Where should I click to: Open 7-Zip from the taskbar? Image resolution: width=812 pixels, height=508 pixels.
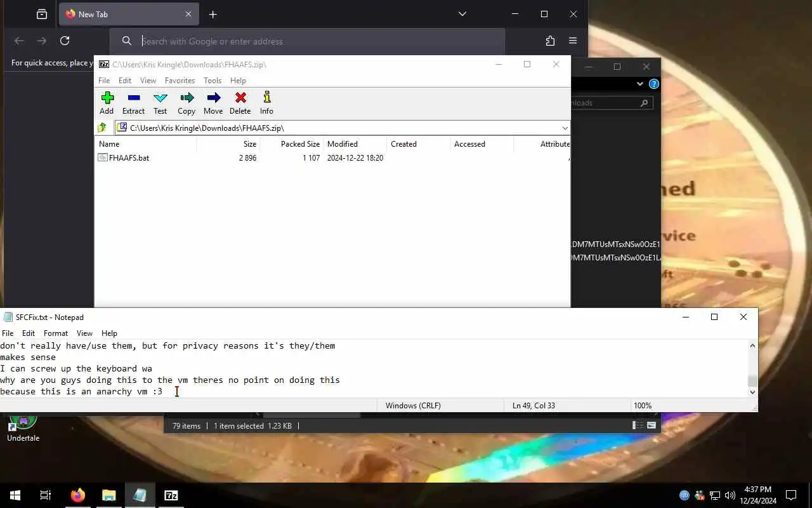coord(171,495)
